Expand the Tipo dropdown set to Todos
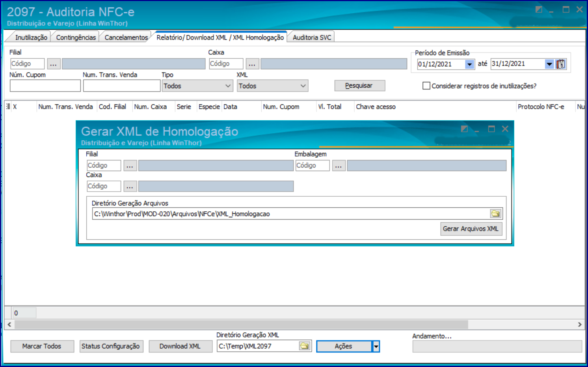The height and width of the screenshot is (367, 588). point(228,86)
